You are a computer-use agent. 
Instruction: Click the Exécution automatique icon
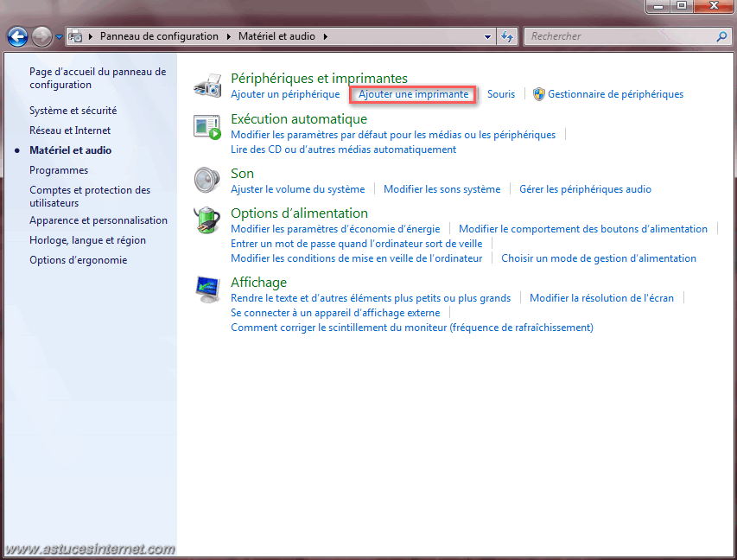(207, 127)
